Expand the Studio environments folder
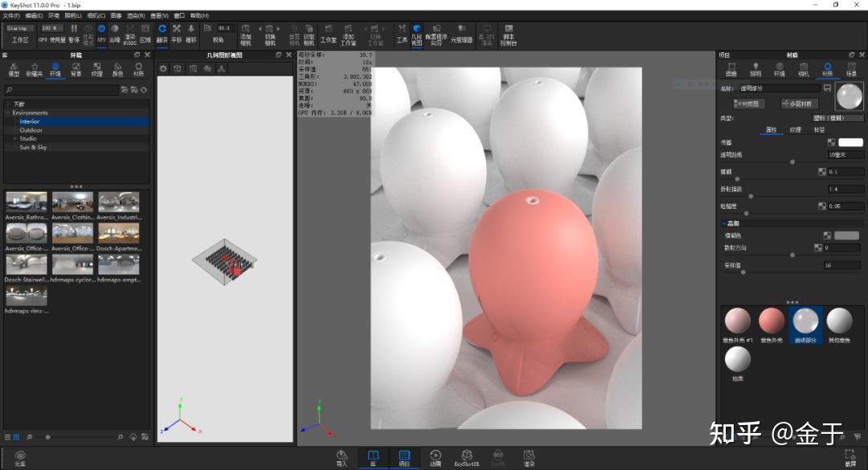Viewport: 868px width, 470px height. click(x=14, y=138)
